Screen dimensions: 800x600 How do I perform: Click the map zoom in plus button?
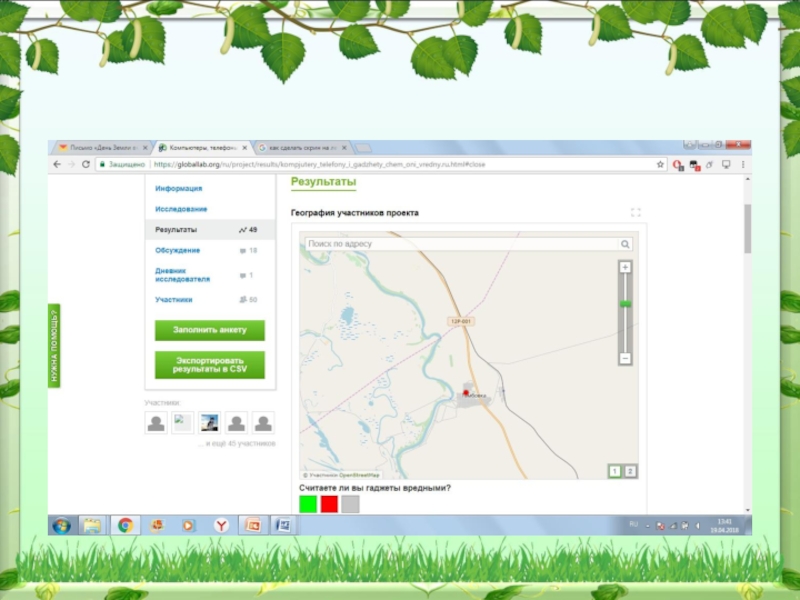pos(625,268)
